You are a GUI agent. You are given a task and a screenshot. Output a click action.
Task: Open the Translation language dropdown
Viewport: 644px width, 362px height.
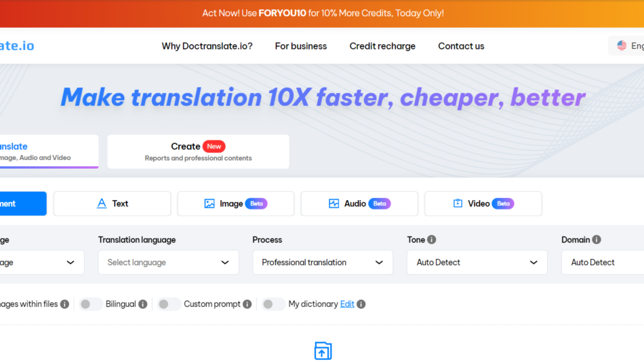pyautogui.click(x=168, y=262)
